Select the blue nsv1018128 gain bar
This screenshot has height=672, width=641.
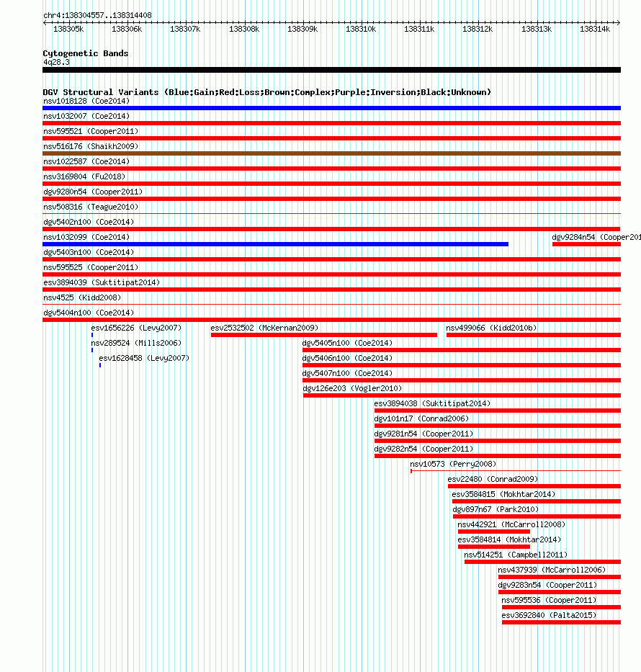pos(331,108)
